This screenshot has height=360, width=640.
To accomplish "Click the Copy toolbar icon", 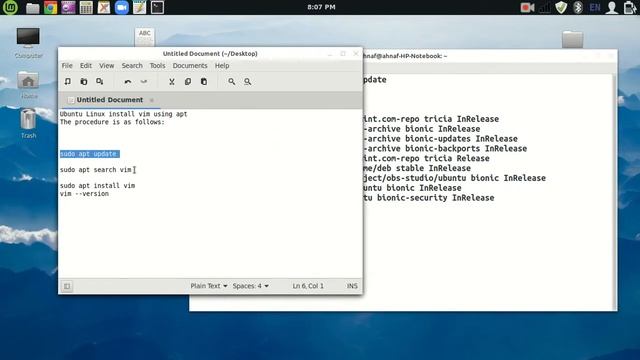I will [x=188, y=82].
